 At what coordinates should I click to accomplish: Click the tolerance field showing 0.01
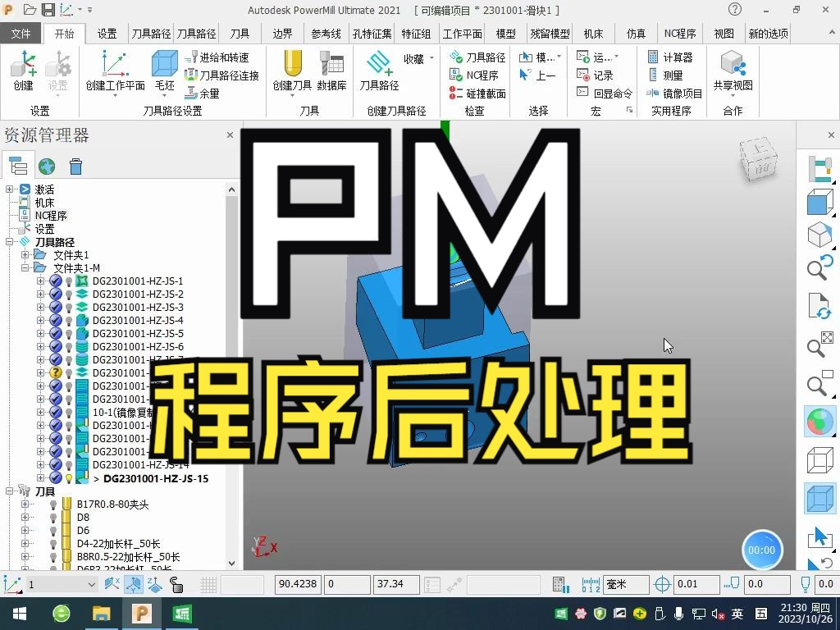[x=696, y=584]
